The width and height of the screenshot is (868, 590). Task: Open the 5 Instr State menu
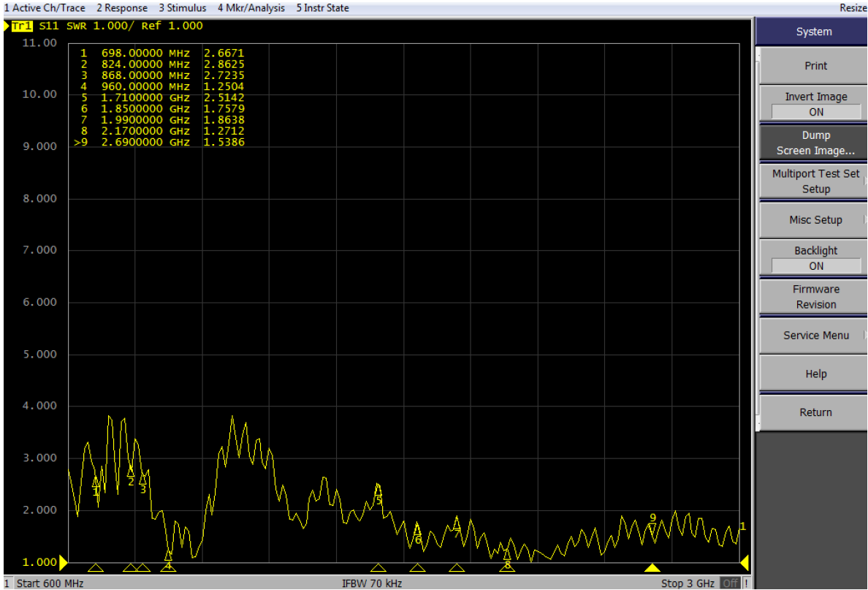point(322,8)
